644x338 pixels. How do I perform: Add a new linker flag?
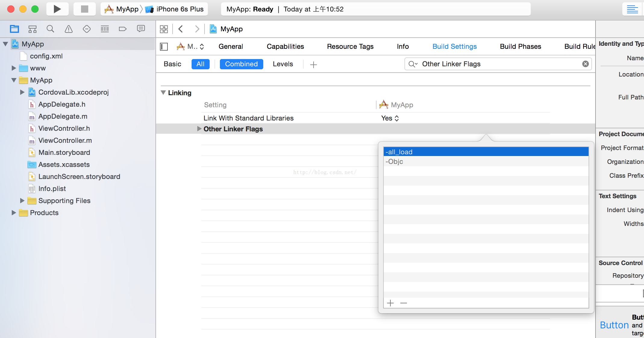coord(390,303)
